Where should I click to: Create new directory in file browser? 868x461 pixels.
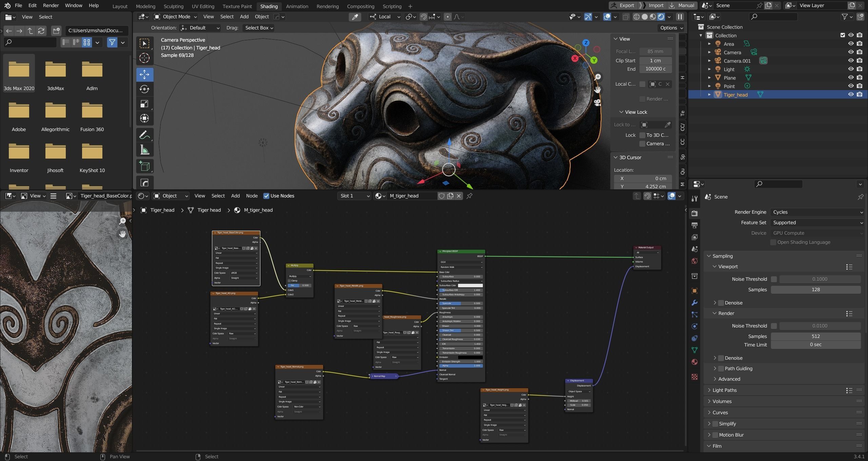coord(56,31)
